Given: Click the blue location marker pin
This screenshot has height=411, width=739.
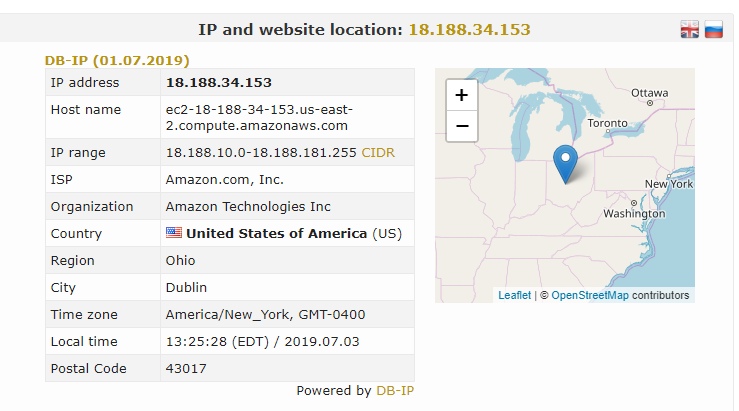Looking at the screenshot, I should [x=566, y=163].
